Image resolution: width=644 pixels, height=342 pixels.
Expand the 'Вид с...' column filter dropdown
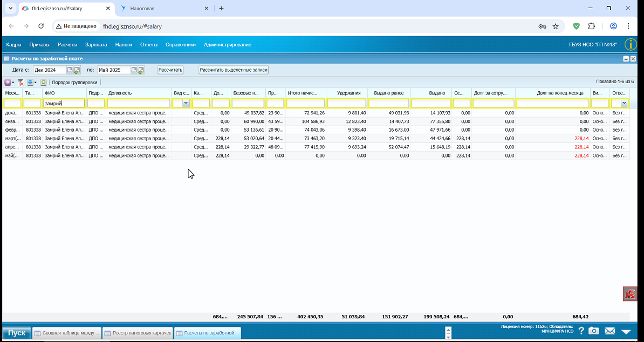(x=186, y=103)
